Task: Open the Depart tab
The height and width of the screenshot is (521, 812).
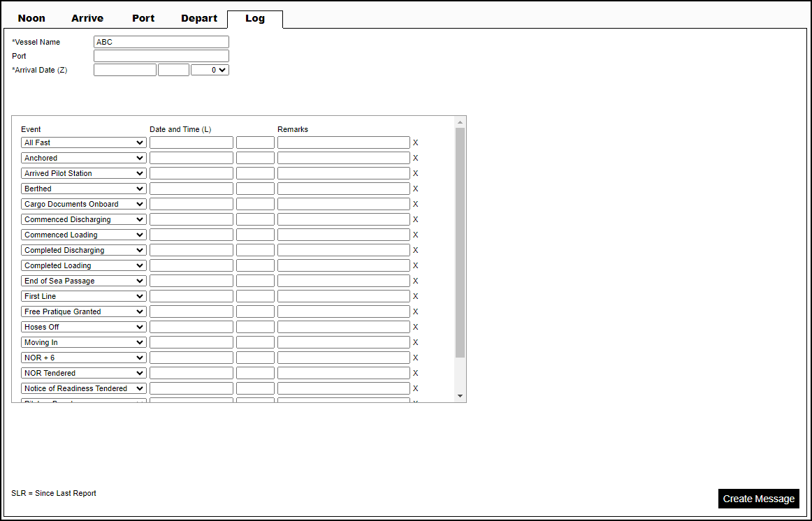Action: coord(199,18)
